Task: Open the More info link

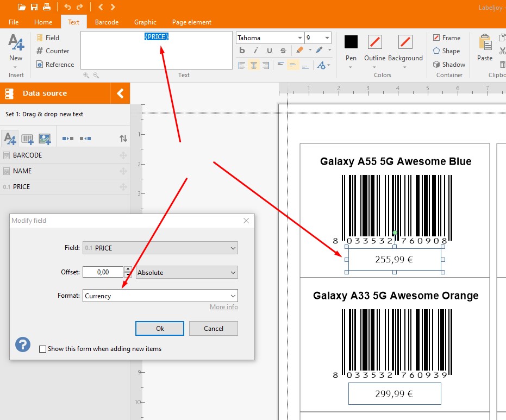Action: click(x=223, y=307)
